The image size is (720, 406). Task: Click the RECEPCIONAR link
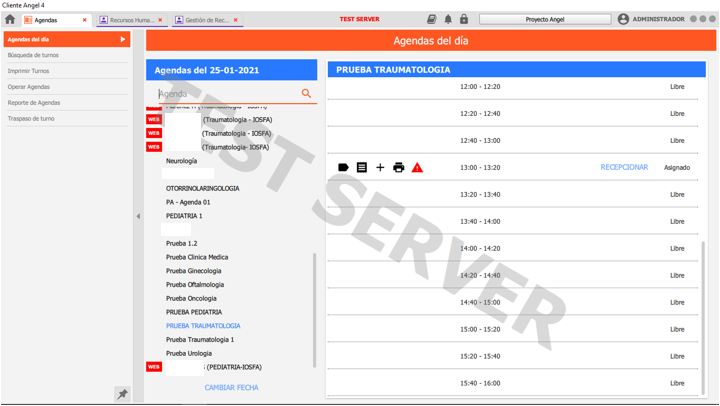[x=624, y=168]
